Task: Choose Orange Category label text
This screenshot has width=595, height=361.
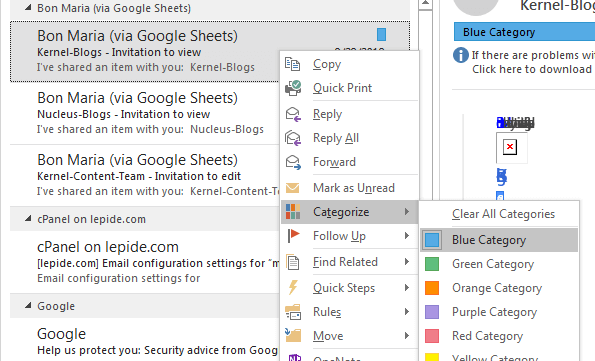Action: [497, 288]
